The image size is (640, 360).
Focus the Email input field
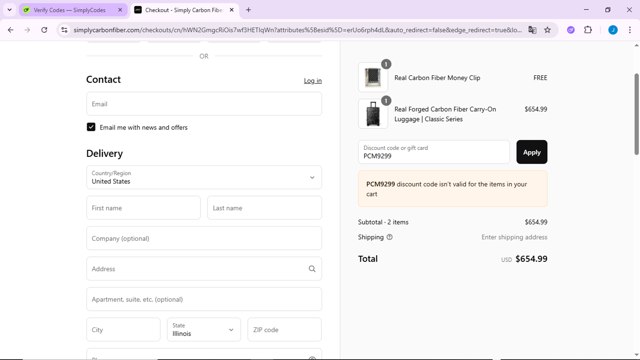click(204, 104)
